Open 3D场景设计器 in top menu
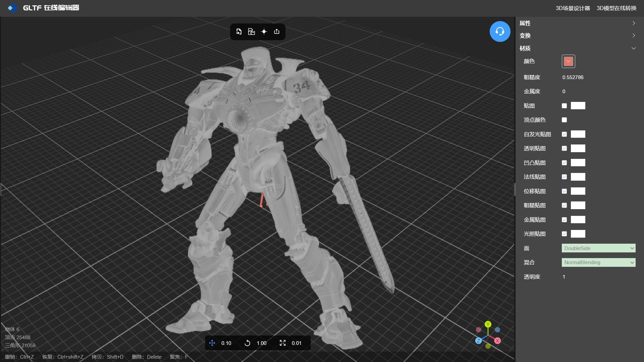The width and height of the screenshot is (644, 362). [573, 8]
